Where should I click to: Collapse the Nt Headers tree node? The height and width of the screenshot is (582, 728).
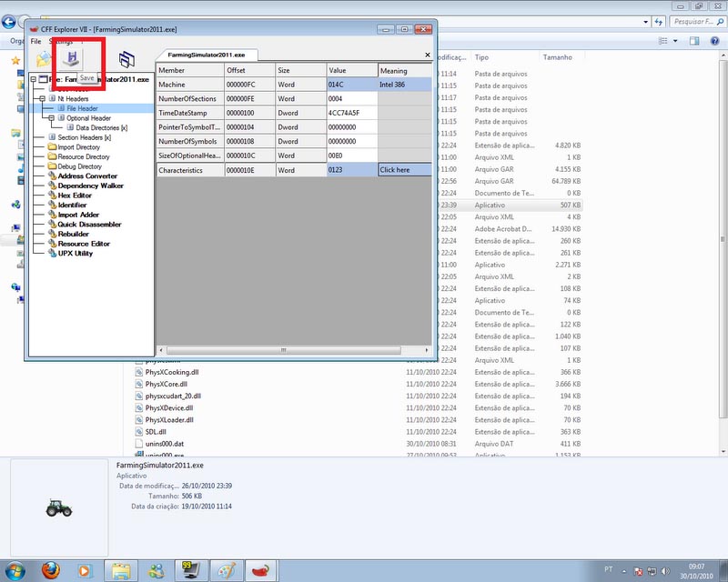[x=43, y=98]
